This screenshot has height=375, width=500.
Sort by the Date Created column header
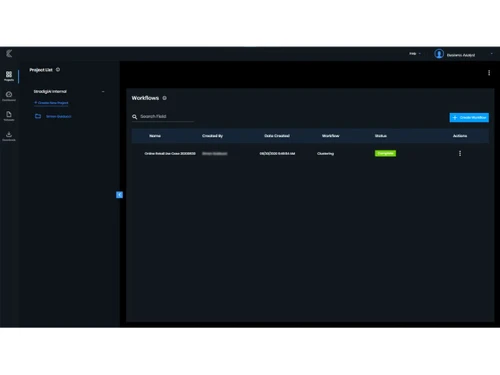point(277,136)
